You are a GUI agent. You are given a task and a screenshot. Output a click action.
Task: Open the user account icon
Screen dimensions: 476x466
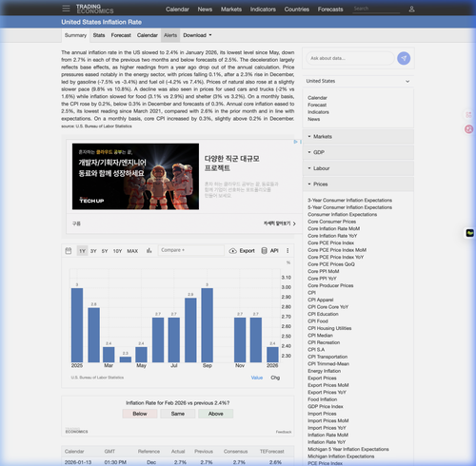(411, 9)
